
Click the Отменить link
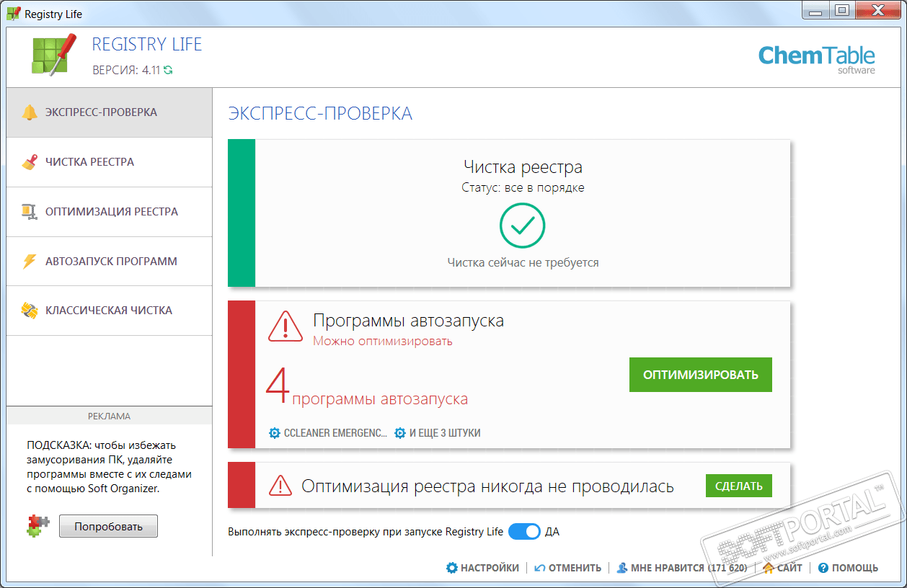pyautogui.click(x=575, y=568)
